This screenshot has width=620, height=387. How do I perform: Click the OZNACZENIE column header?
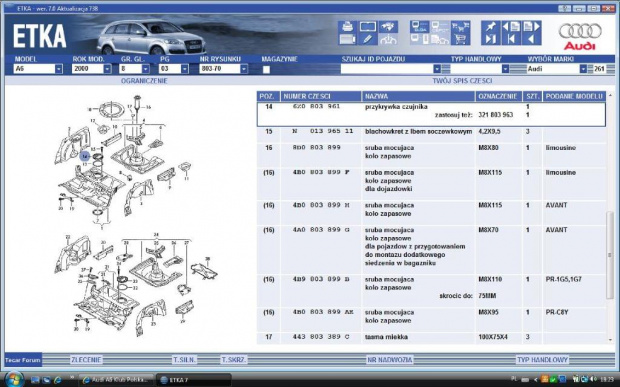tap(499, 96)
